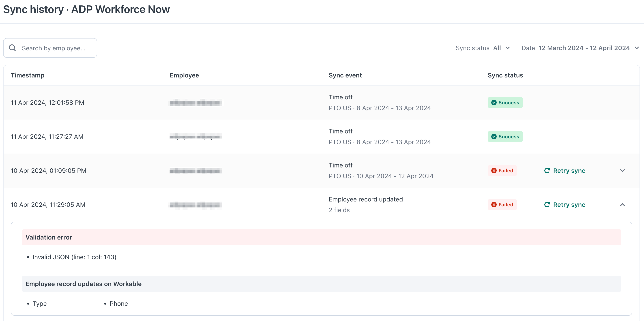Select timestamp 11 Apr 2024, 11:27:27 AM
The width and height of the screenshot is (644, 321).
coord(47,137)
